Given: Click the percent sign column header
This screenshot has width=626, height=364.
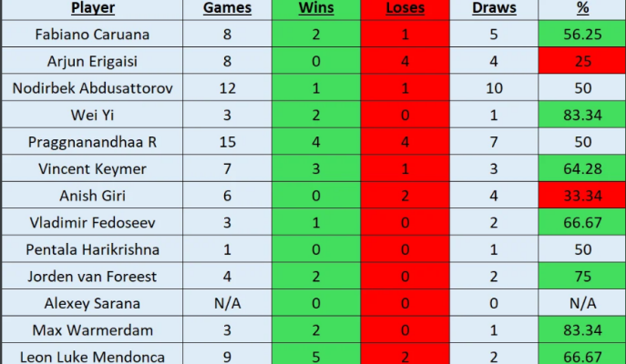Looking at the screenshot, I should (582, 9).
